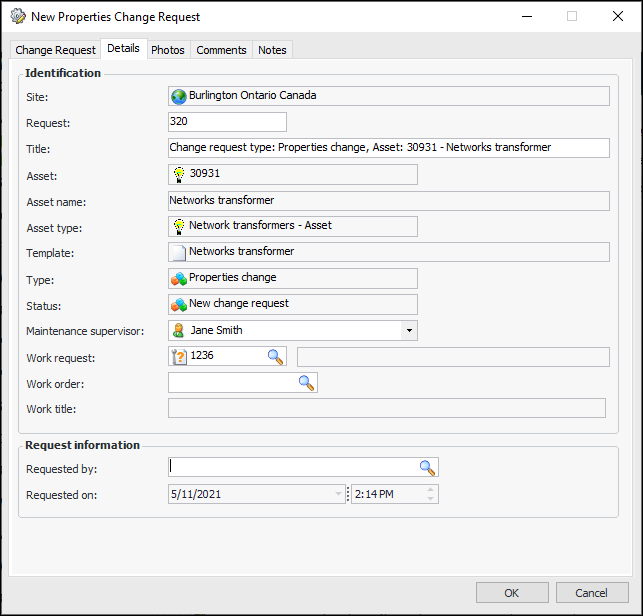Viewport: 643px width, 616px height.
Task: Click the Cancel button
Action: (592, 593)
